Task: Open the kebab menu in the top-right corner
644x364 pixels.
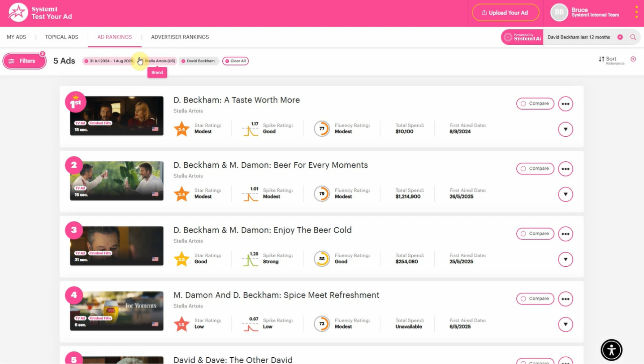Action: [636, 11]
